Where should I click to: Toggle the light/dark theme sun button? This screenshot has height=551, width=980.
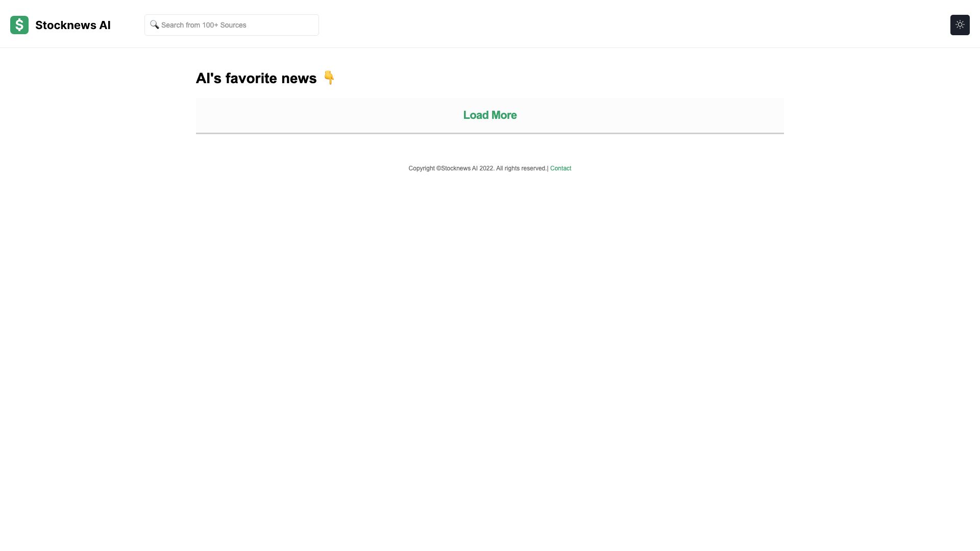960,25
